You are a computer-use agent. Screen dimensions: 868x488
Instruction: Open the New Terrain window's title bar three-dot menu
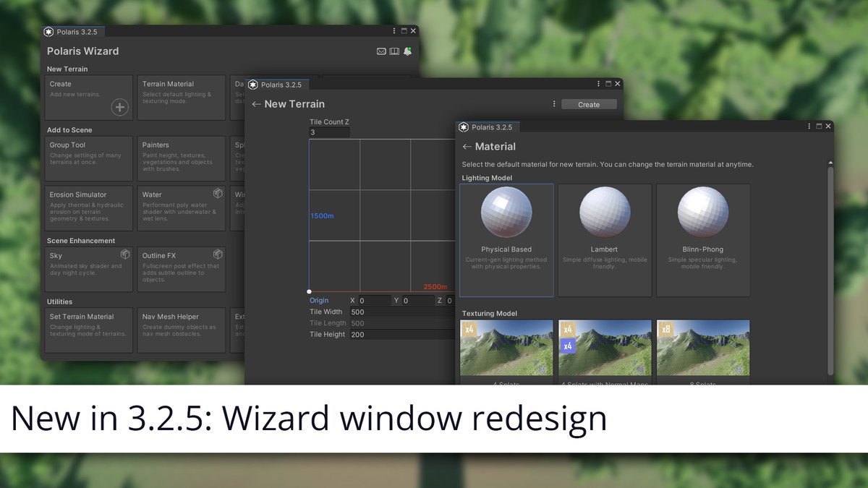(x=599, y=85)
